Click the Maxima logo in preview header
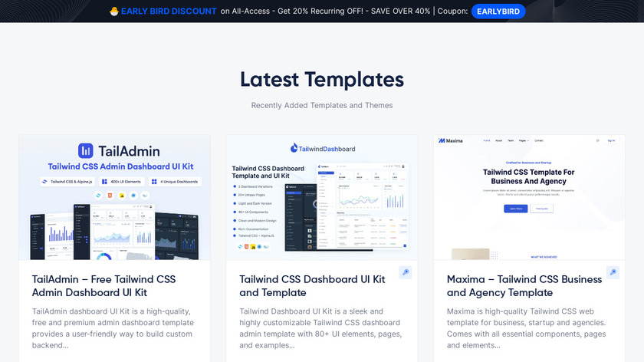Viewport: 644px width, 362px height. pos(451,140)
